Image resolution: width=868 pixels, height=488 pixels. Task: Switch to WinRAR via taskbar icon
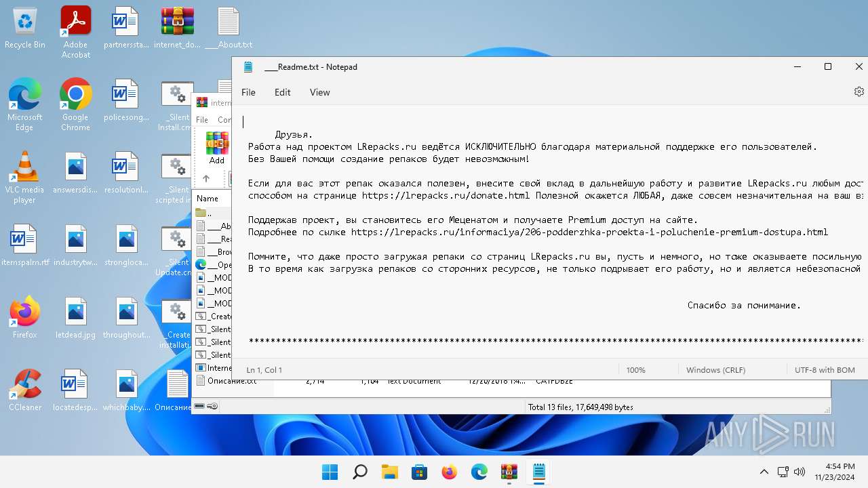click(x=509, y=472)
